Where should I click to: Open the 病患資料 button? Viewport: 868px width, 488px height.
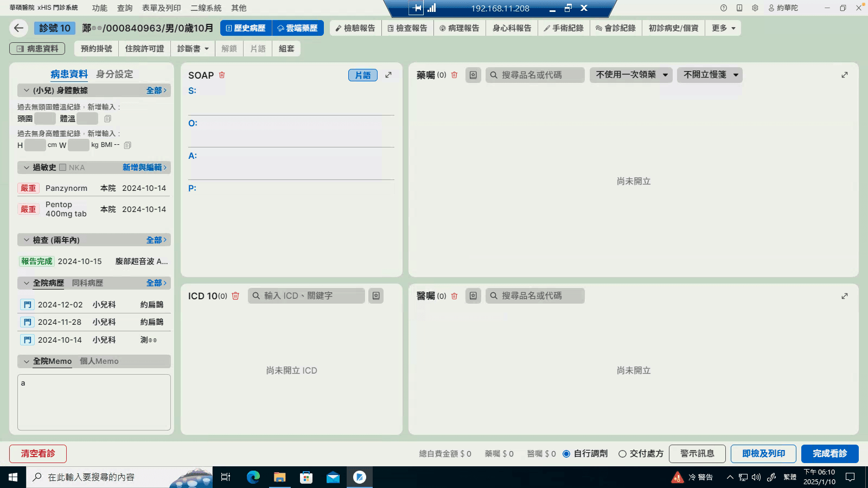tap(37, 49)
